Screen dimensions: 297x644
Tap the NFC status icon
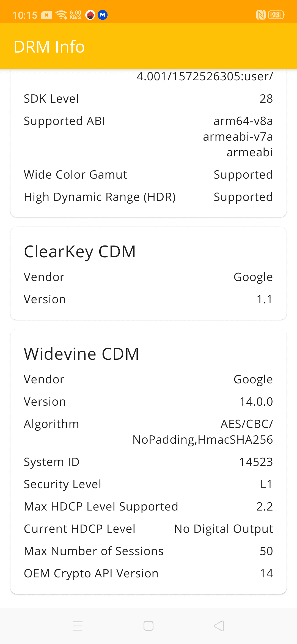[x=261, y=15]
